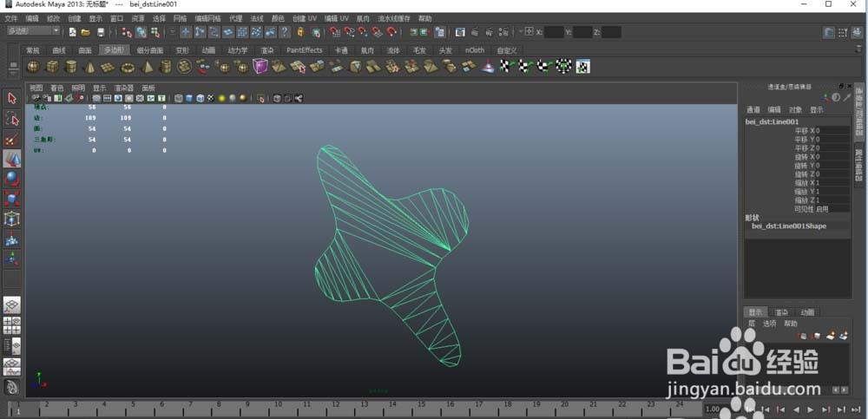Toggle use all lights yellow ball
Screen dimensions: 868x419
(x=221, y=99)
